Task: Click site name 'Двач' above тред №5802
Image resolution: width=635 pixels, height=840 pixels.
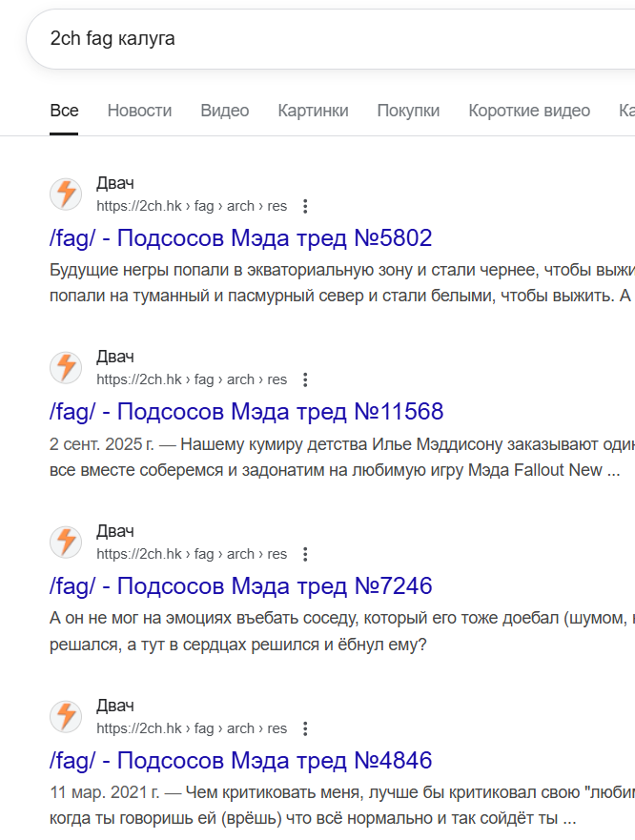Action: pos(115,183)
